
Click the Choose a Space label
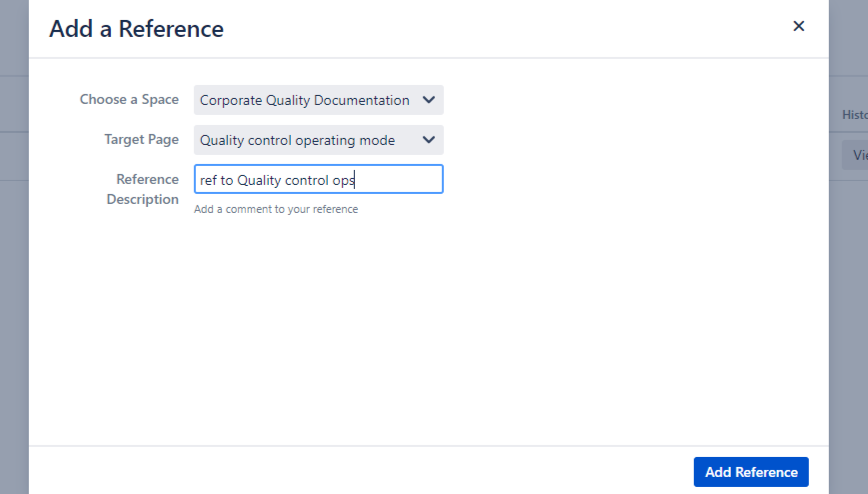tap(129, 100)
